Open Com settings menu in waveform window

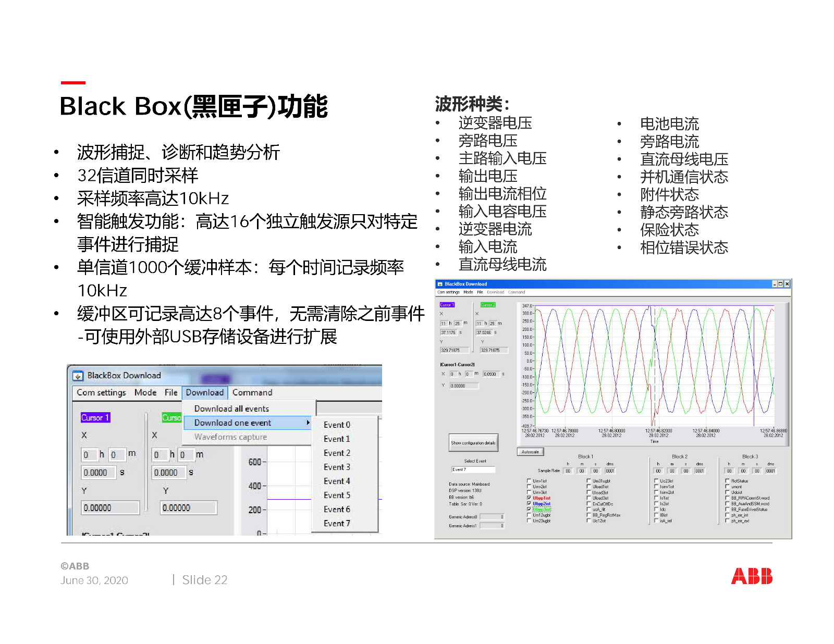448,292
